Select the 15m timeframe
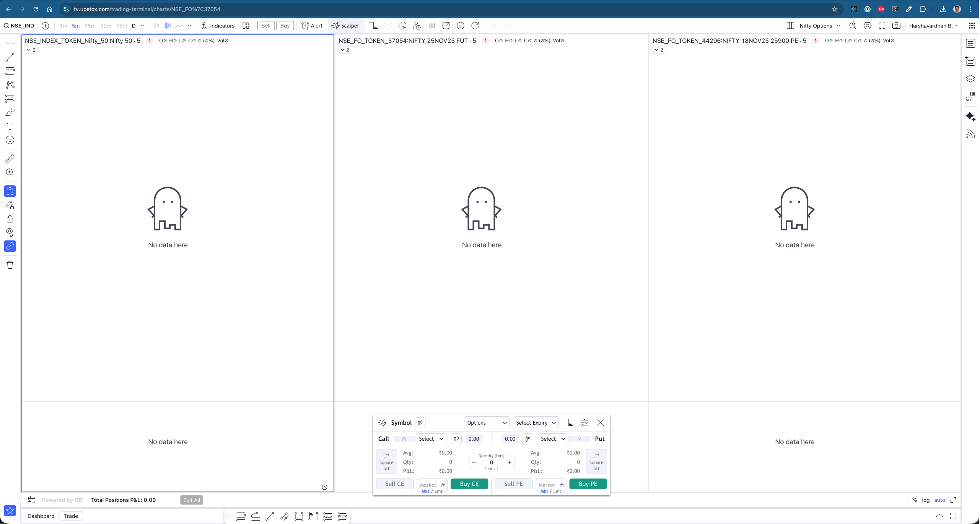Image resolution: width=980 pixels, height=524 pixels. (90, 26)
